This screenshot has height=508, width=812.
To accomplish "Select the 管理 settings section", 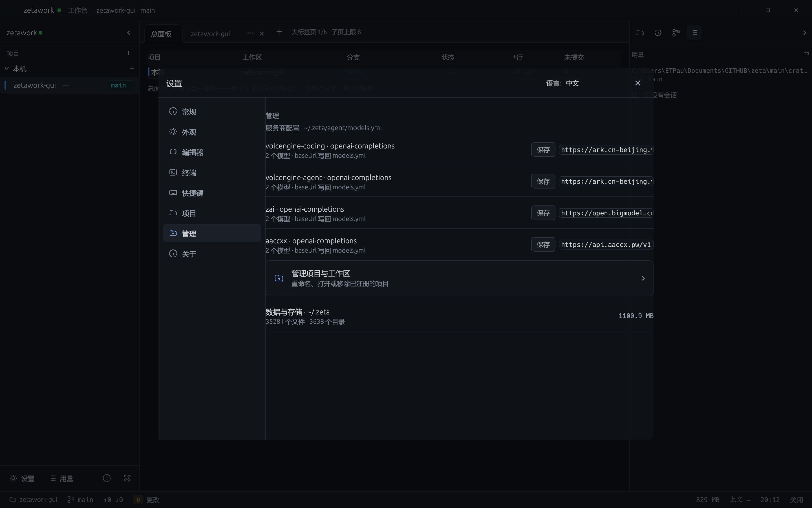I will tap(212, 233).
